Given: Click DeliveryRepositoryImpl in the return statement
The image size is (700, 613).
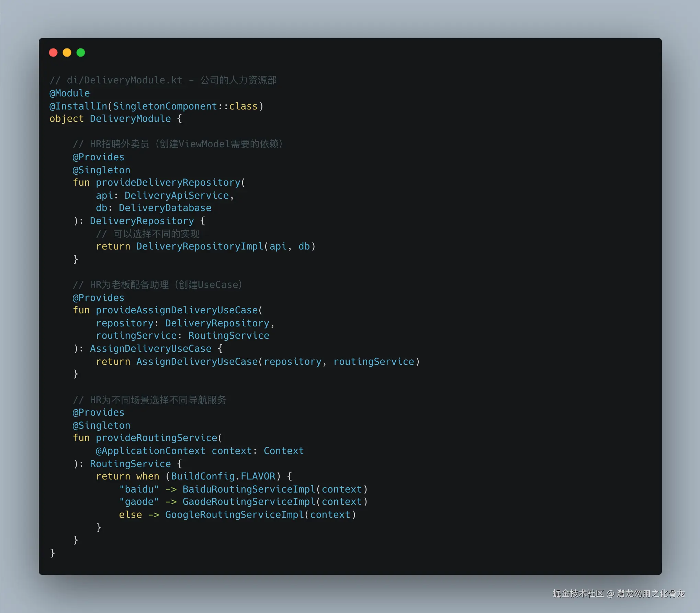Looking at the screenshot, I should click(200, 246).
